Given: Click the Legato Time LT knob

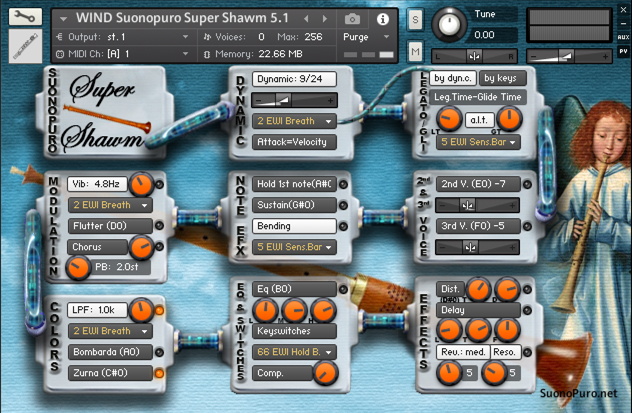Looking at the screenshot, I should tap(448, 119).
